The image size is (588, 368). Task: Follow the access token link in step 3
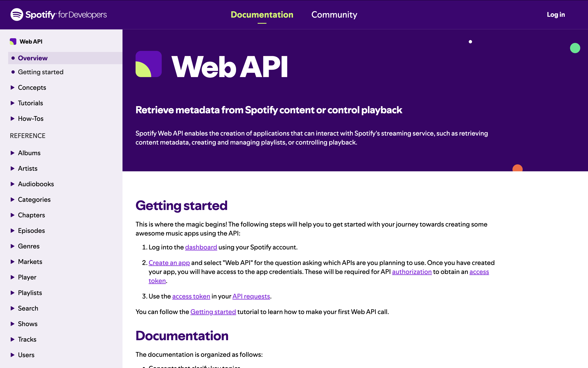pyautogui.click(x=191, y=296)
